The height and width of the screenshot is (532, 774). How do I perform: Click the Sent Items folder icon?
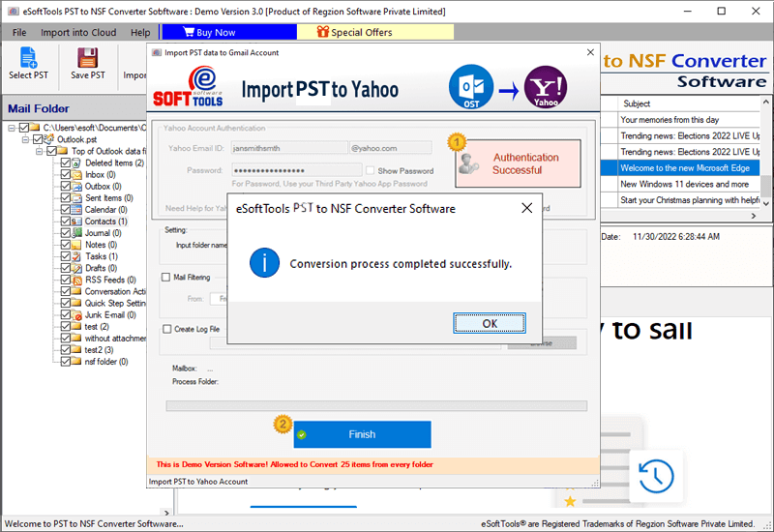[x=76, y=198]
